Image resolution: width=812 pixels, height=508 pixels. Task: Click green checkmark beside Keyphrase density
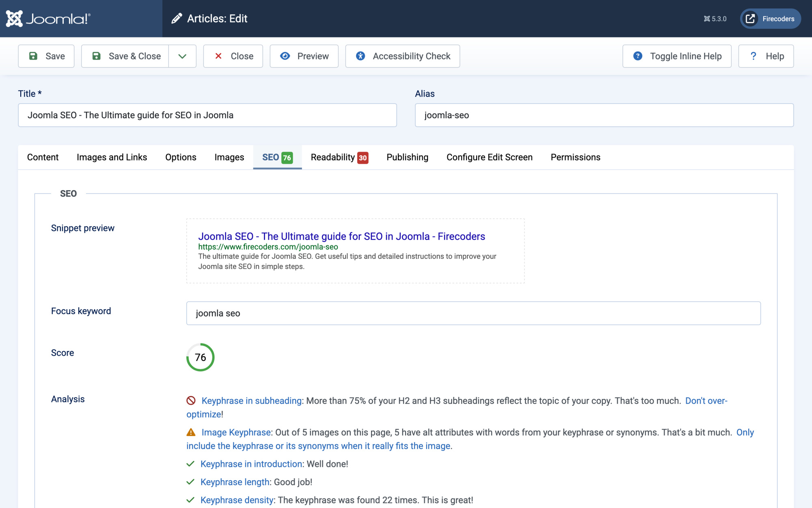pyautogui.click(x=190, y=500)
